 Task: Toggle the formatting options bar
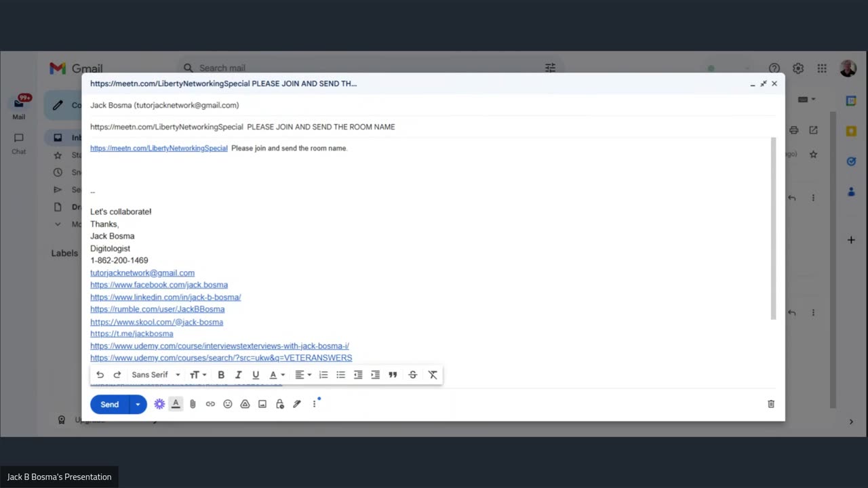tap(176, 404)
